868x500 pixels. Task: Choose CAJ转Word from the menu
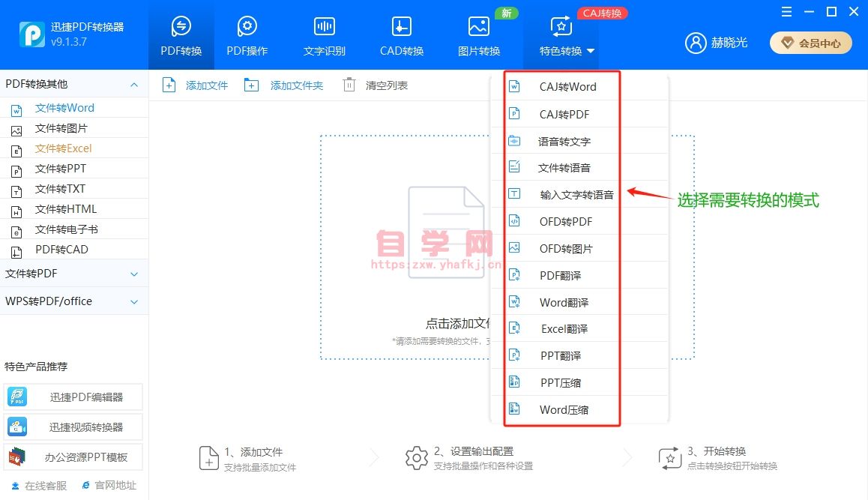point(567,87)
